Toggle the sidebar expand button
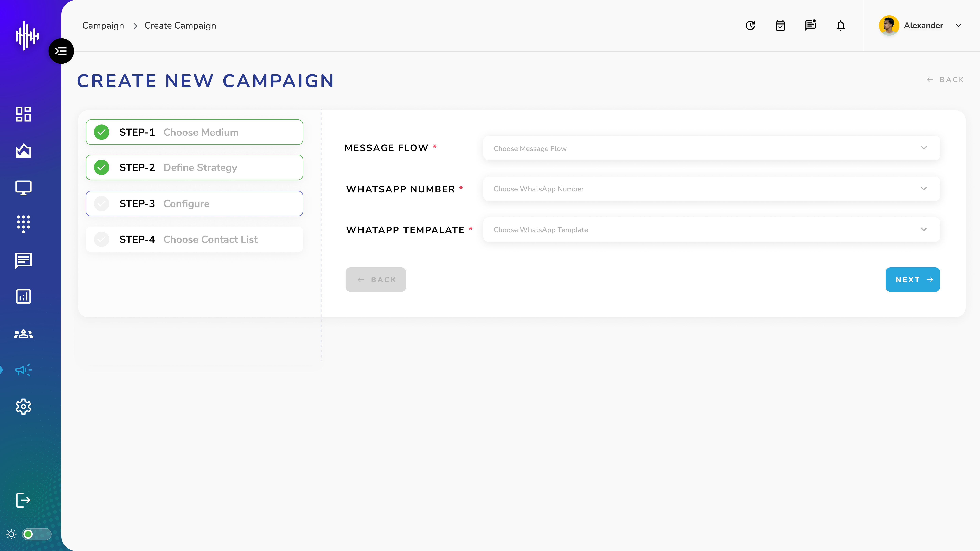980x551 pixels. tap(61, 51)
